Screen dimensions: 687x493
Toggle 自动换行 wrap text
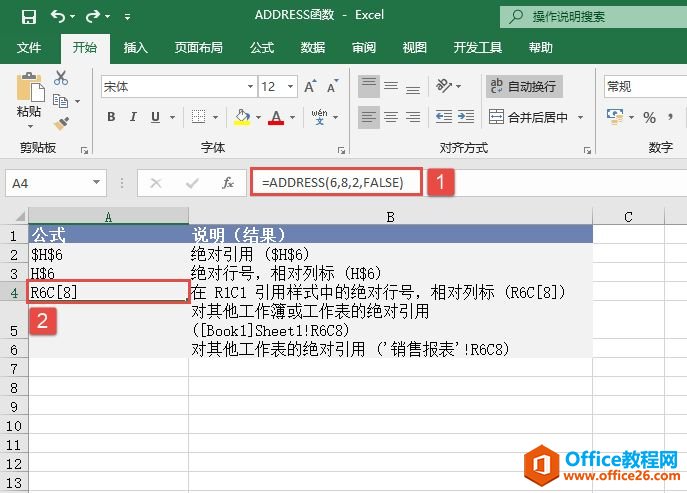point(524,86)
